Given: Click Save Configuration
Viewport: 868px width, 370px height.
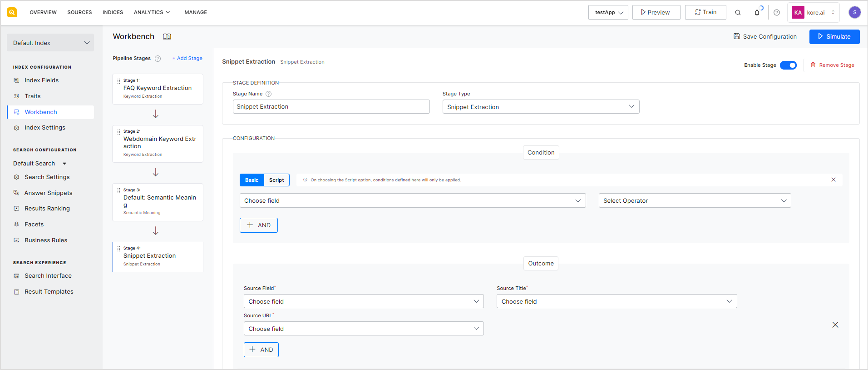Looking at the screenshot, I should pyautogui.click(x=765, y=37).
